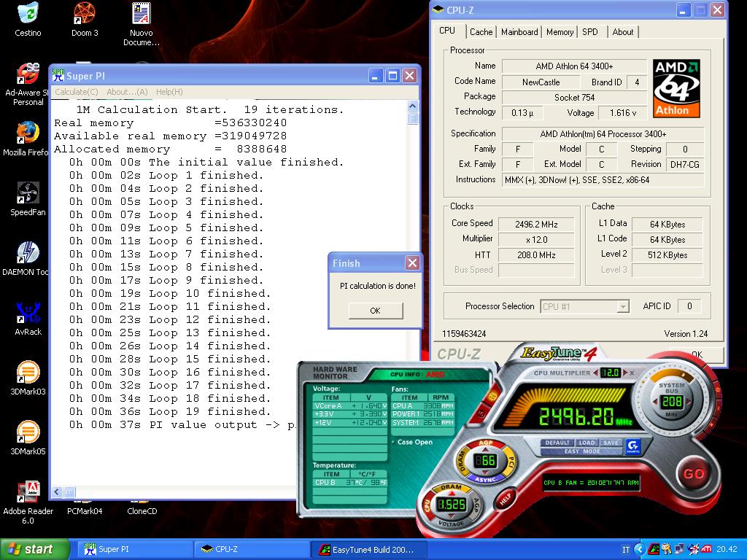Switch to the CPU-Z Cache tab
This screenshot has width=747, height=560.
click(x=481, y=32)
